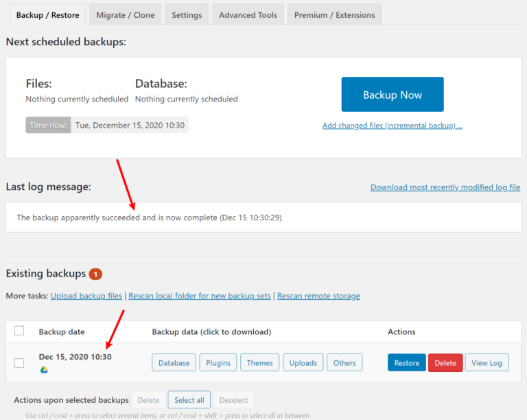Image resolution: width=527 pixels, height=420 pixels.
Task: Click the Backup data (click to download) header
Action: pos(212,332)
